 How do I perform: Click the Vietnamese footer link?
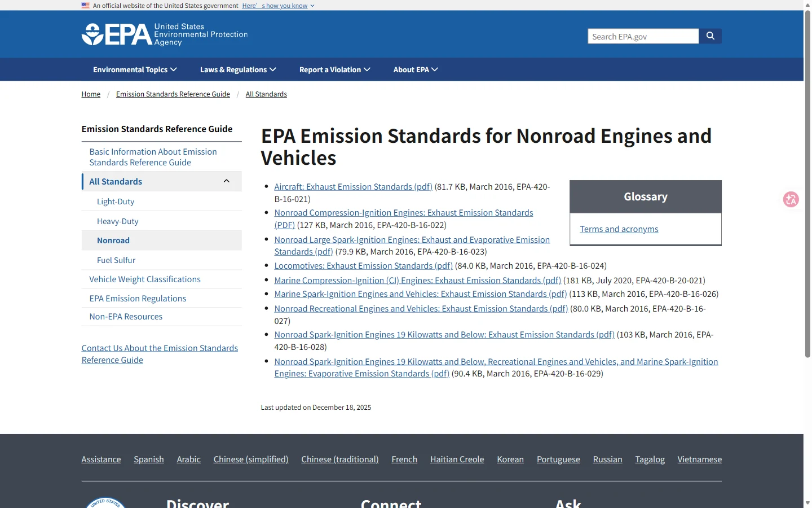click(x=699, y=459)
